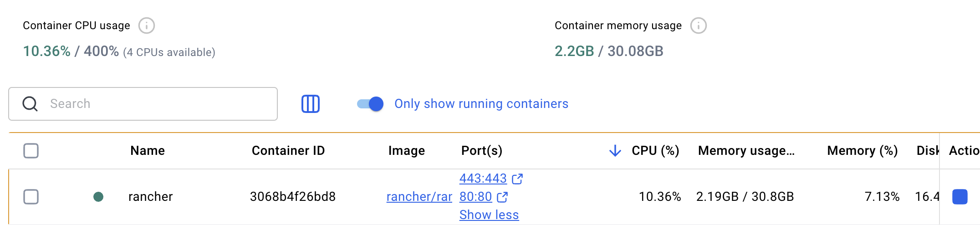This screenshot has height=225, width=980.
Task: Sort by the Name column header
Action: [x=148, y=151]
